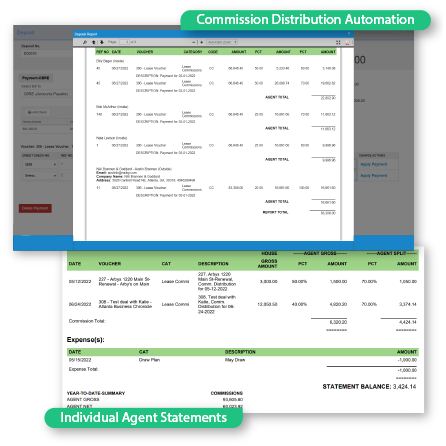Click DESCRIPTION header in commission table
Screen dimensions: 446x446
pos(213,264)
